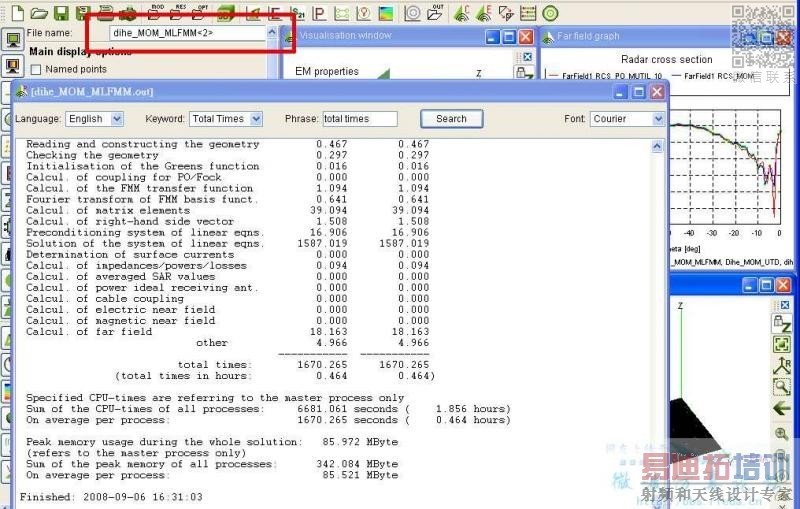Click the table-grid icon near toolbar end
The height and width of the screenshot is (509, 800).
(x=528, y=13)
